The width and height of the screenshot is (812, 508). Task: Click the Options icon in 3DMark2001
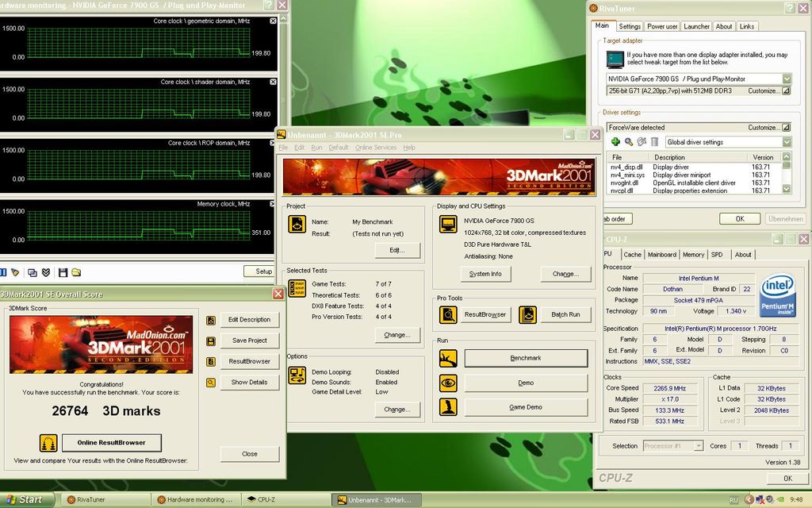297,375
